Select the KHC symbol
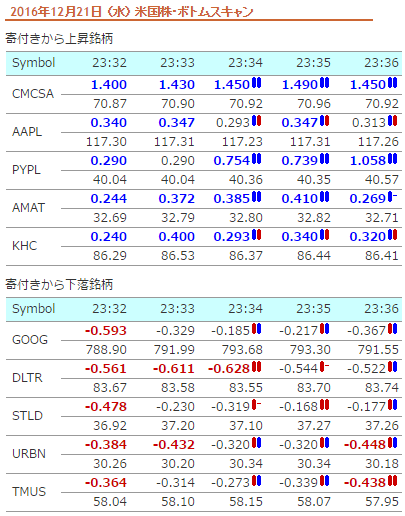This screenshot has width=405, height=516. pyautogui.click(x=24, y=246)
